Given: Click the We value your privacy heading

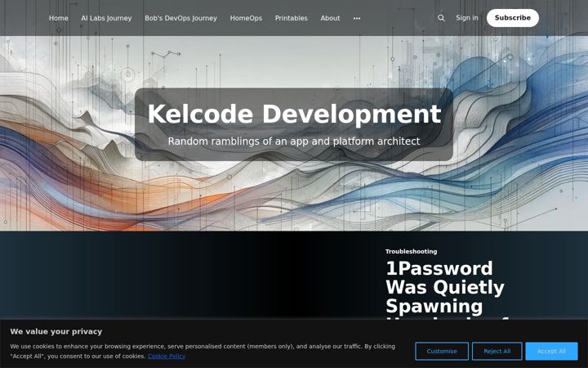Looking at the screenshot, I should pyautogui.click(x=56, y=331).
